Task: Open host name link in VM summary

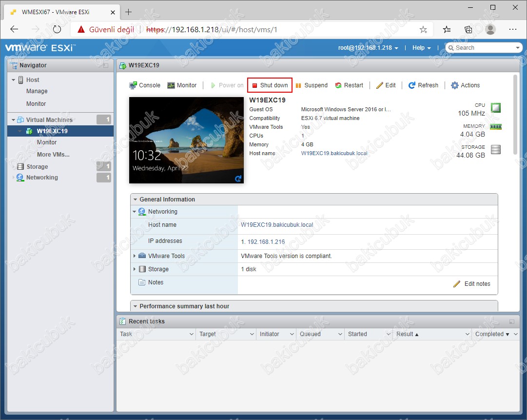Action: tap(334, 153)
